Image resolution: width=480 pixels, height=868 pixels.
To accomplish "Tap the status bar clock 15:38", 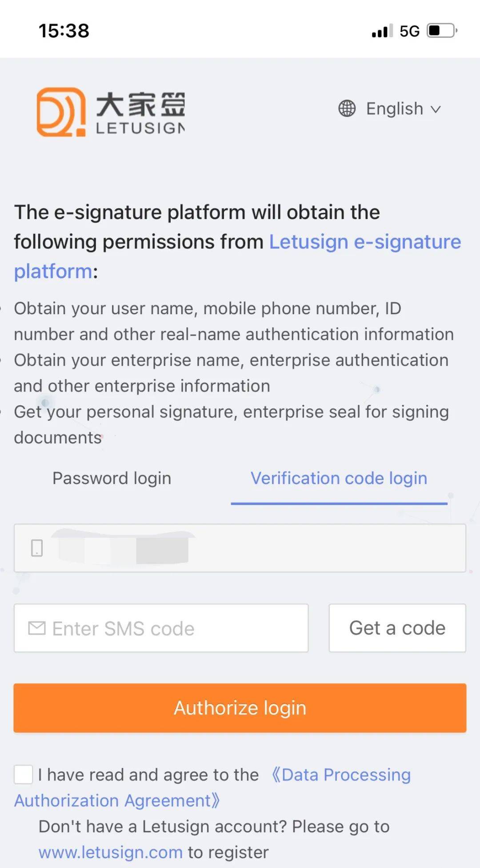I will (x=64, y=31).
